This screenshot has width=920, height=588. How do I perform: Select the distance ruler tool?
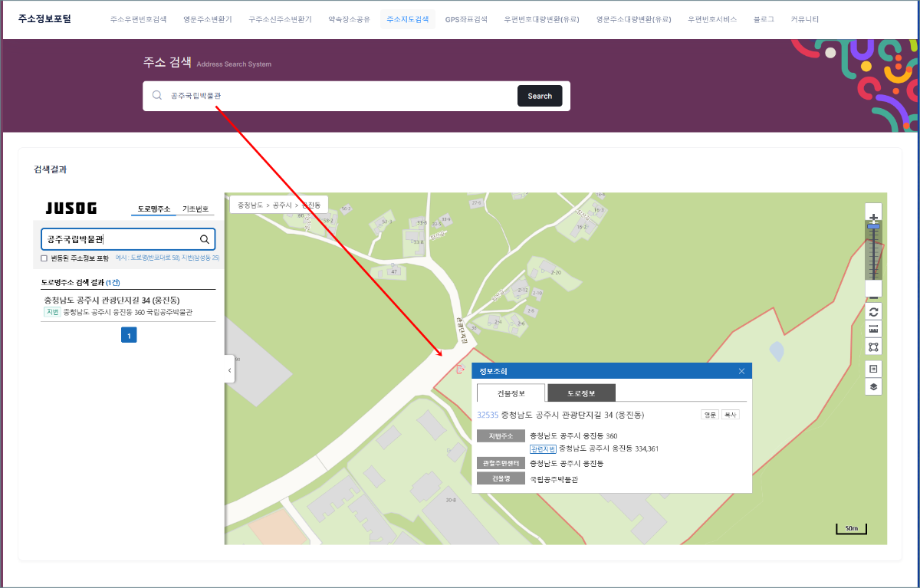[873, 329]
